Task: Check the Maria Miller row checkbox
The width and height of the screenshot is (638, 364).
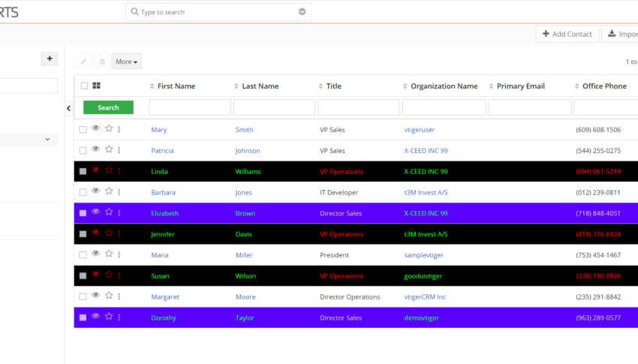Action: [x=83, y=255]
